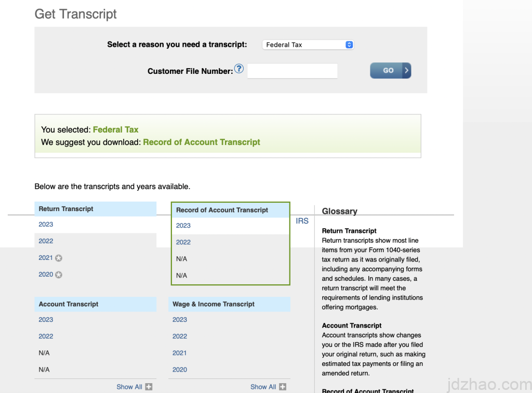Open 2021 Wage & Income Transcript
The image size is (532, 393).
pos(180,353)
